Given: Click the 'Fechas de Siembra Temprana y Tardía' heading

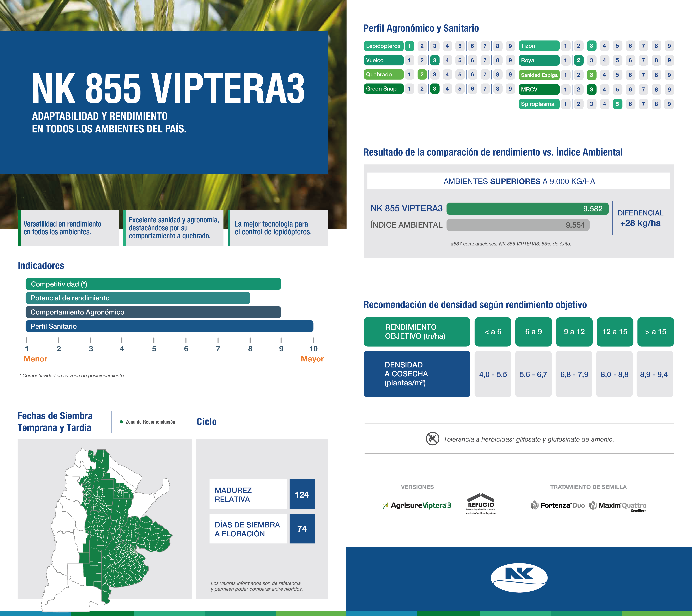Looking at the screenshot, I should pyautogui.click(x=55, y=422).
